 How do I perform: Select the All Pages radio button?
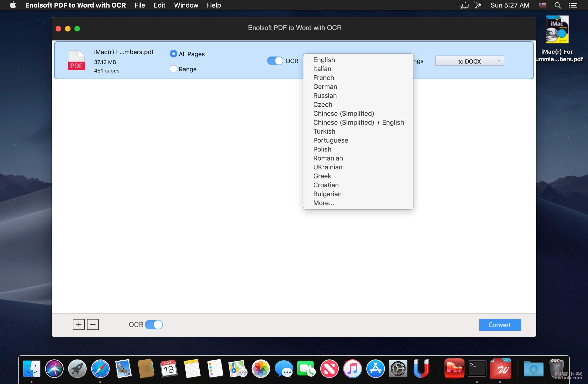click(x=173, y=54)
